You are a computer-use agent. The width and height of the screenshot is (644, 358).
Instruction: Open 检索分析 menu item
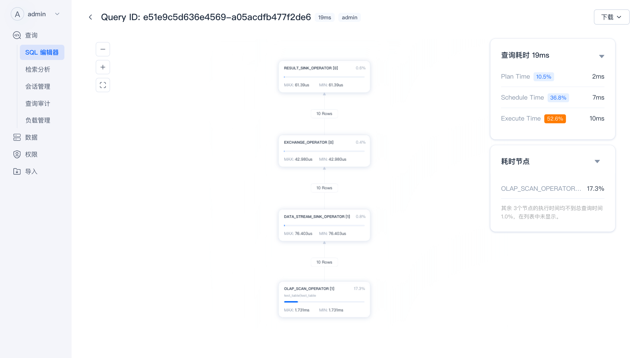[38, 69]
